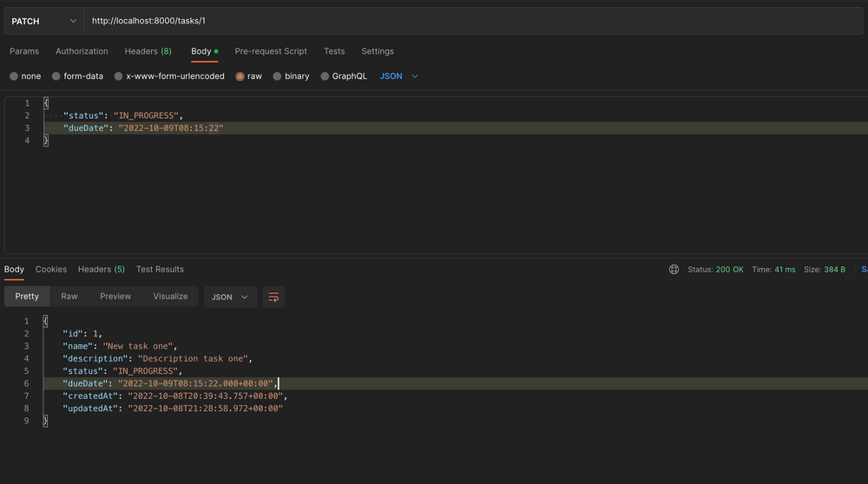Open the Pre-request Script tab
The image size is (868, 484).
coord(271,51)
